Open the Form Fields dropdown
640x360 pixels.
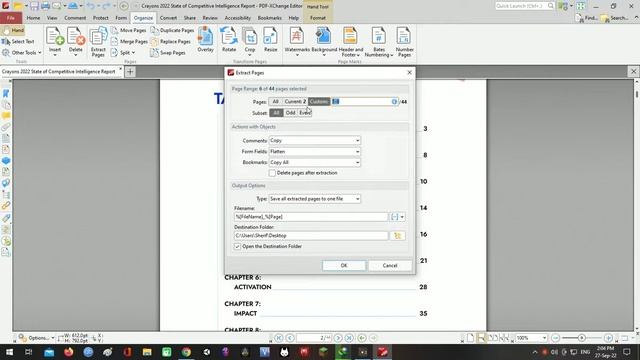click(x=314, y=151)
